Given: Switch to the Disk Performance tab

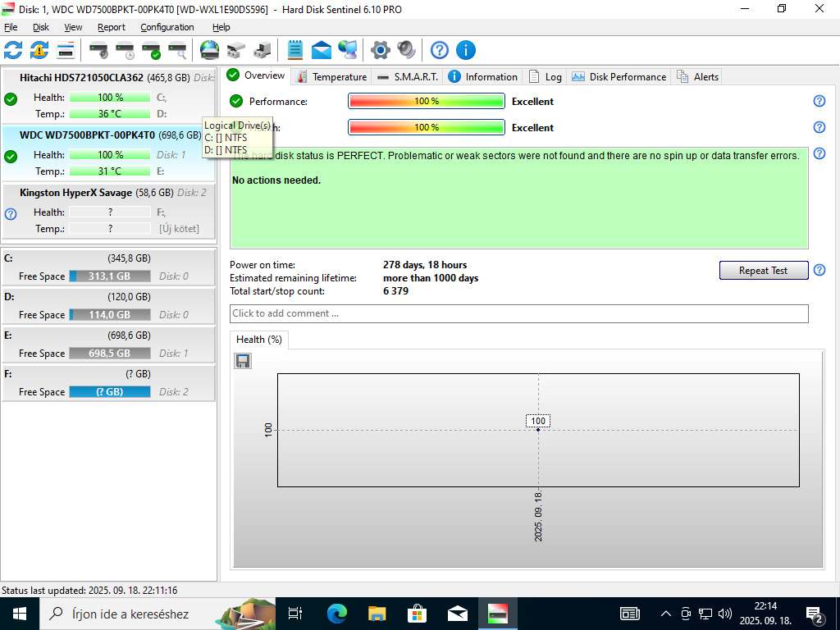Looking at the screenshot, I should click(619, 77).
